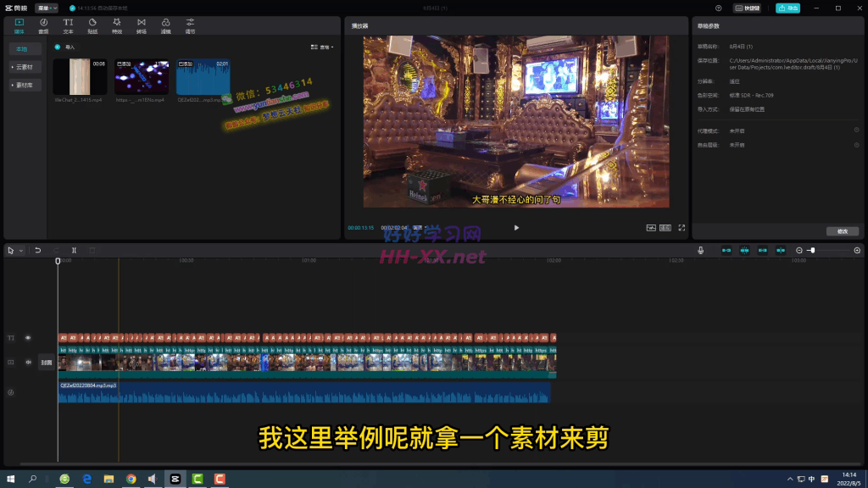Open Microsoft Edge from the taskbar
The width and height of the screenshot is (868, 488).
(x=87, y=479)
